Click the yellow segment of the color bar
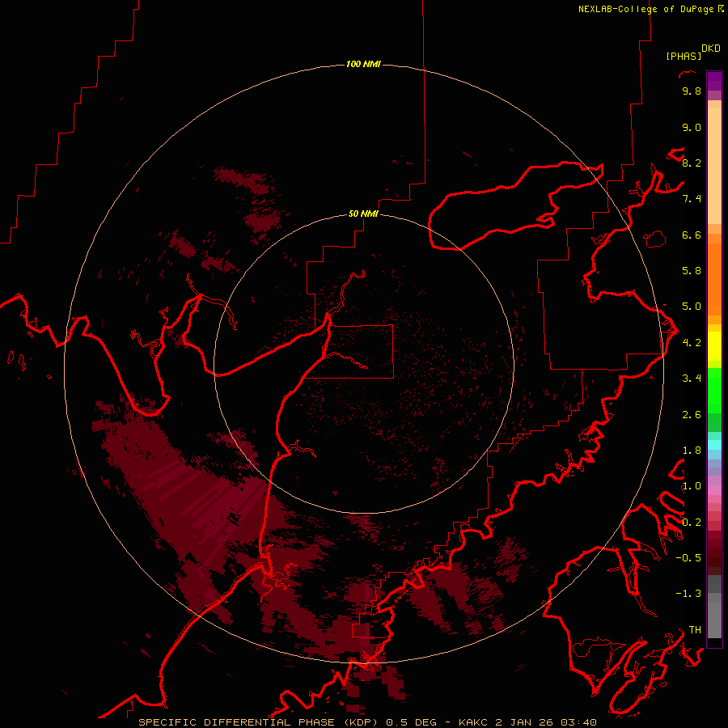Screen dimensions: 728x728 [714, 346]
